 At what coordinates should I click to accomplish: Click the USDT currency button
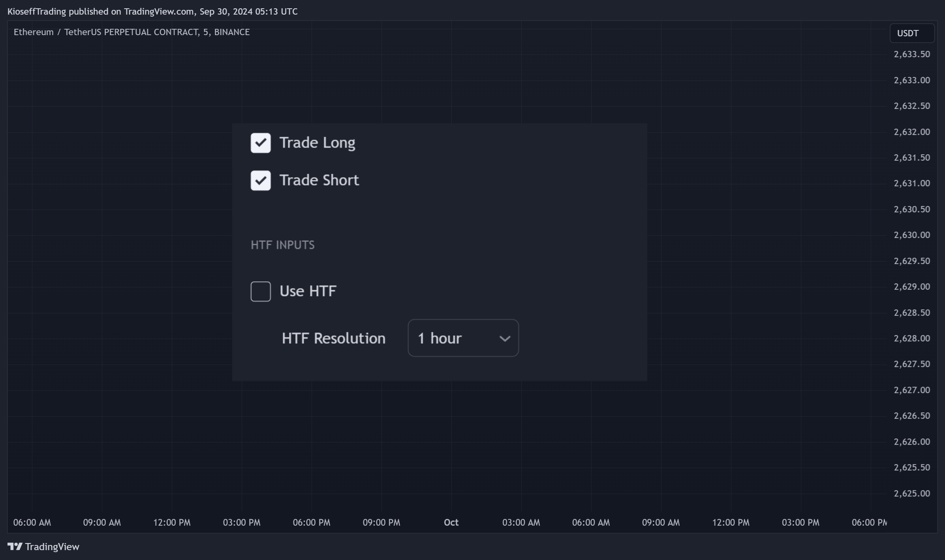pos(912,33)
